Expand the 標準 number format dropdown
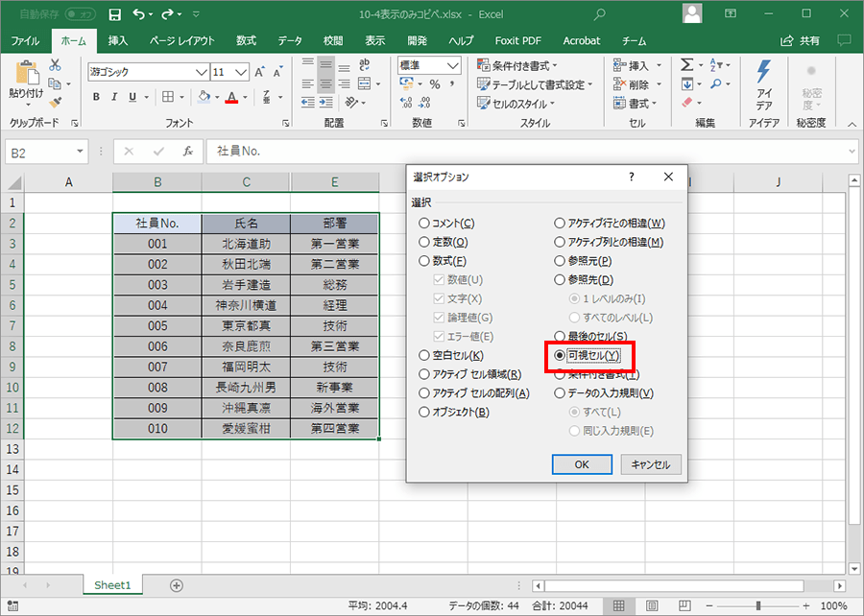This screenshot has width=864, height=616. (x=454, y=65)
